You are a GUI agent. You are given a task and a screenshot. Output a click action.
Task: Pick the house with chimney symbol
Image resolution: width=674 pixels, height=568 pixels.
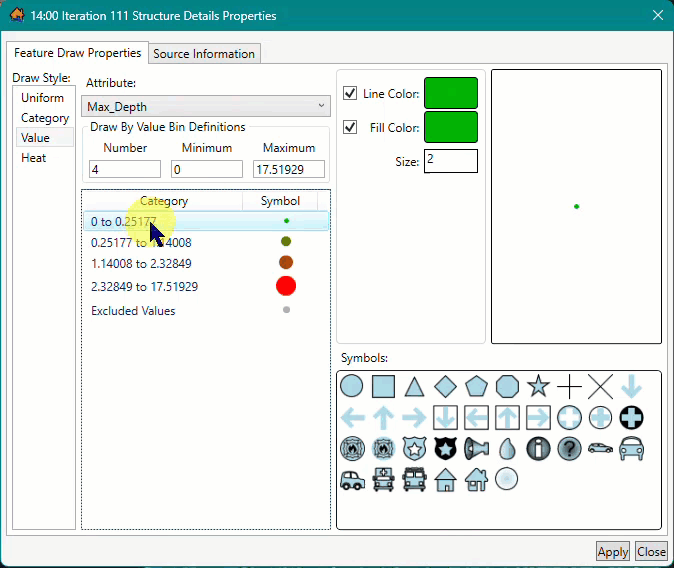coord(476,479)
